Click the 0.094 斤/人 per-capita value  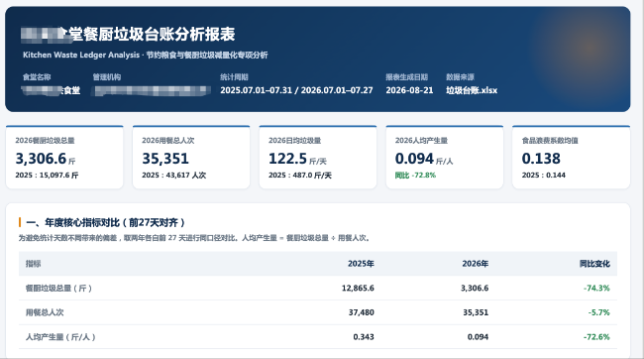click(x=424, y=159)
